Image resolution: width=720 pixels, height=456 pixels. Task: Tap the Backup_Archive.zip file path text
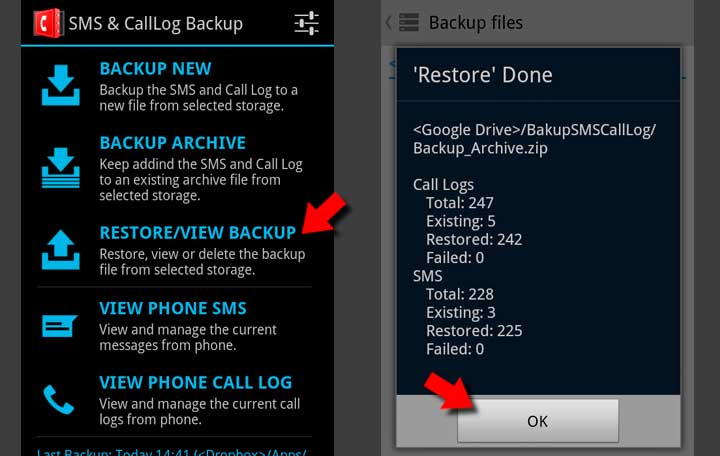(x=534, y=139)
